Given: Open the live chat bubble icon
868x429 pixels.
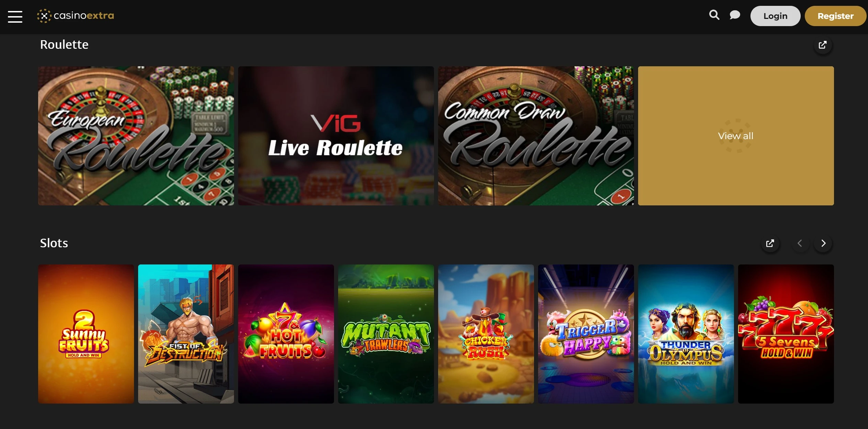Looking at the screenshot, I should 735,15.
